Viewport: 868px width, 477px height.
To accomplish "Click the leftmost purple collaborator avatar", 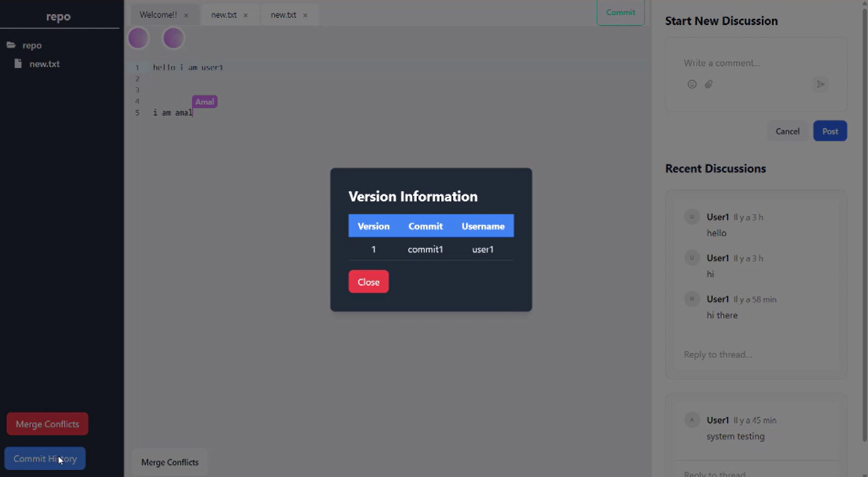I will point(138,37).
